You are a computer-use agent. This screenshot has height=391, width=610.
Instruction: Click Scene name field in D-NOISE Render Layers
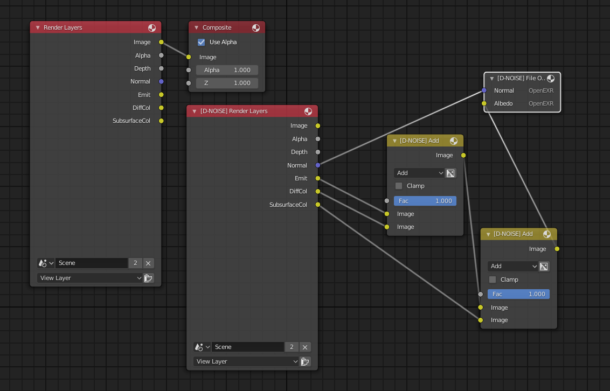[248, 347]
